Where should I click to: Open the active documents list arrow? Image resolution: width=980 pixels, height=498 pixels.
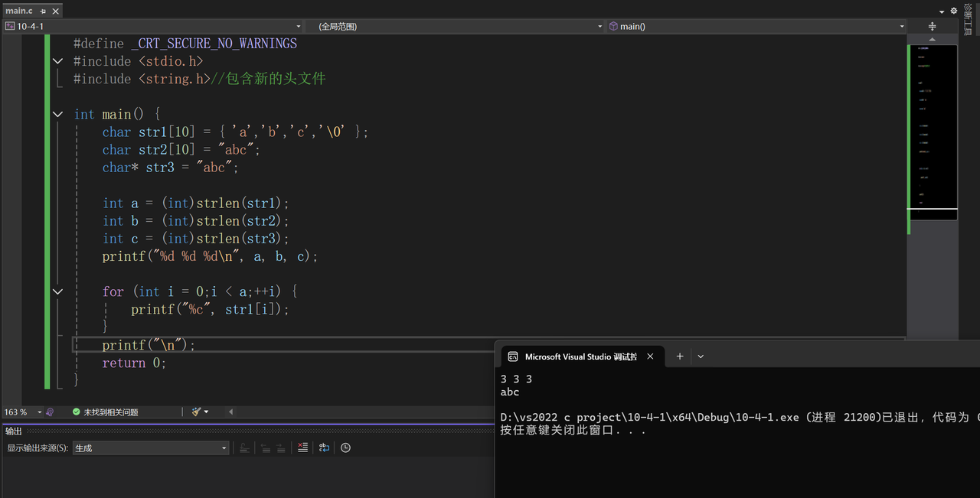942,11
